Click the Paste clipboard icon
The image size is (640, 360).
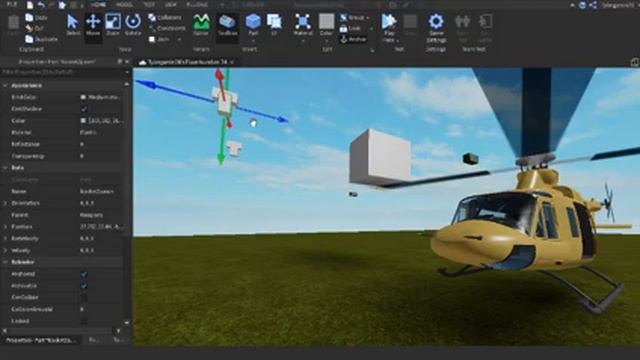[13, 22]
